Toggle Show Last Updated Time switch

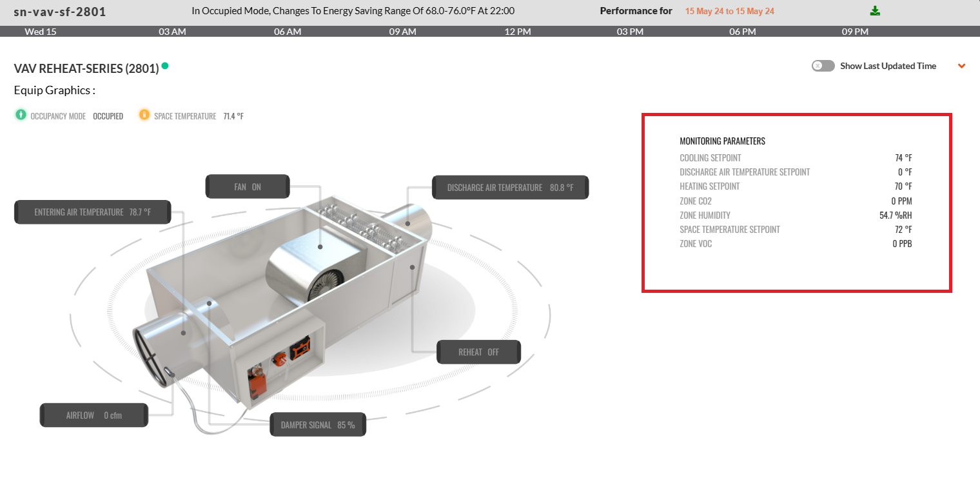pyautogui.click(x=823, y=66)
